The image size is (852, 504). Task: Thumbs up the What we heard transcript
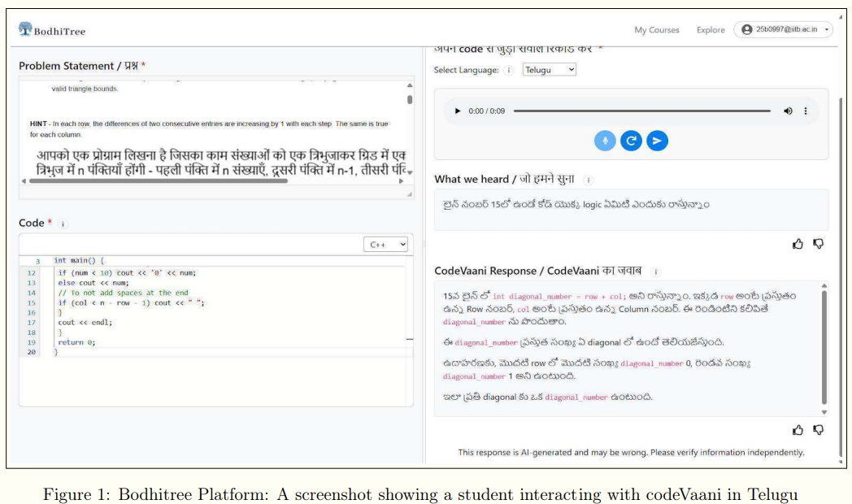pyautogui.click(x=797, y=244)
